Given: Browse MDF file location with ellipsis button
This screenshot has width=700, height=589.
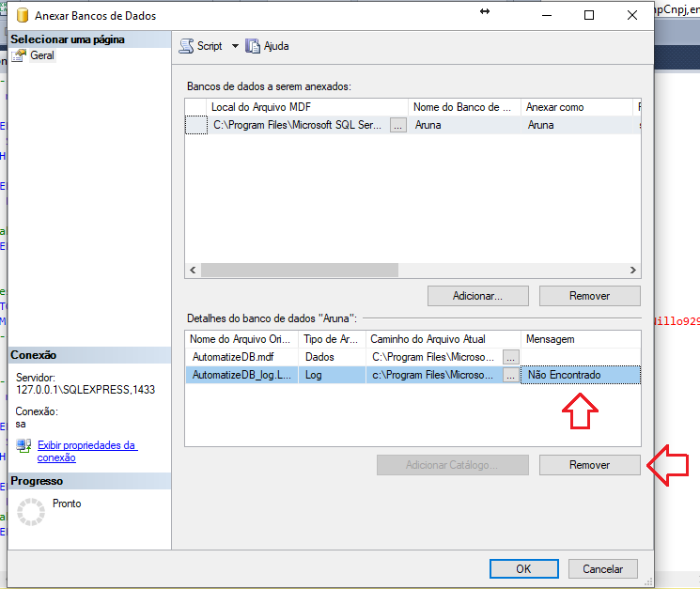Looking at the screenshot, I should pyautogui.click(x=397, y=125).
